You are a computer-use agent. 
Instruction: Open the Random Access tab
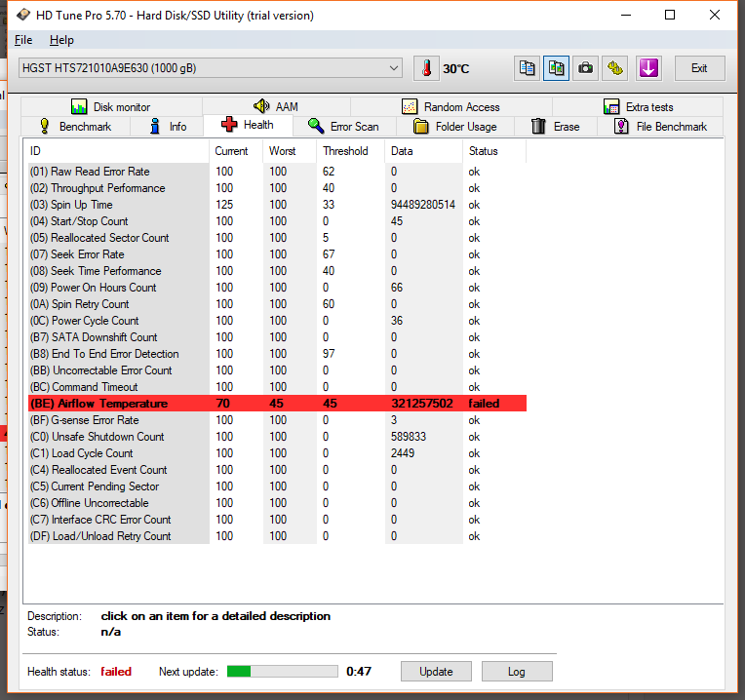coord(451,107)
